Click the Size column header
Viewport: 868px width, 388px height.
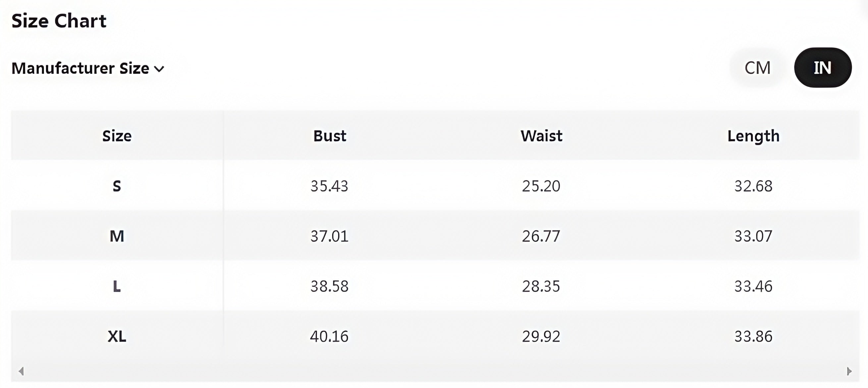[x=117, y=136]
